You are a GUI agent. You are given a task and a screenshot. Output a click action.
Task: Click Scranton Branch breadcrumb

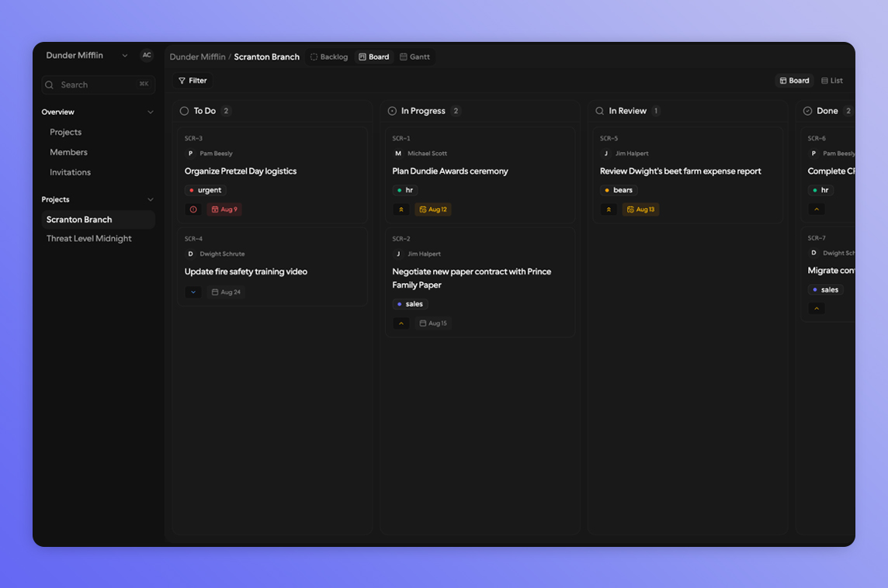click(267, 57)
